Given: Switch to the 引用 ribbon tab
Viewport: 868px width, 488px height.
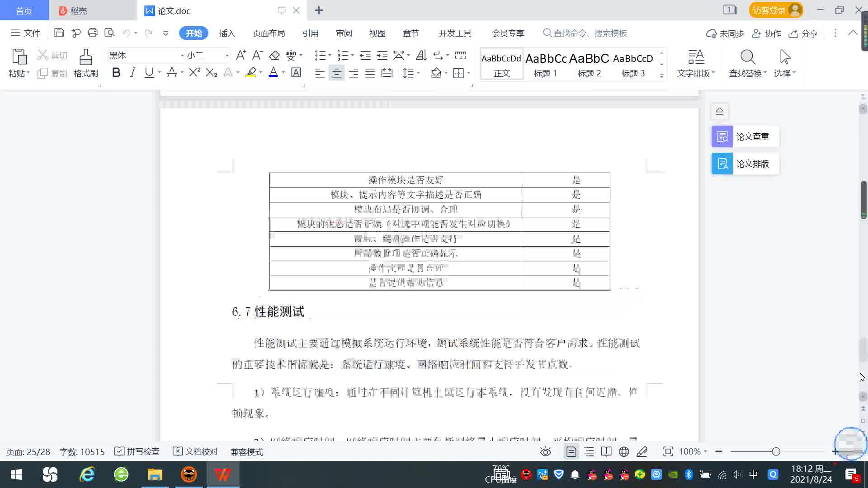Looking at the screenshot, I should (x=310, y=33).
